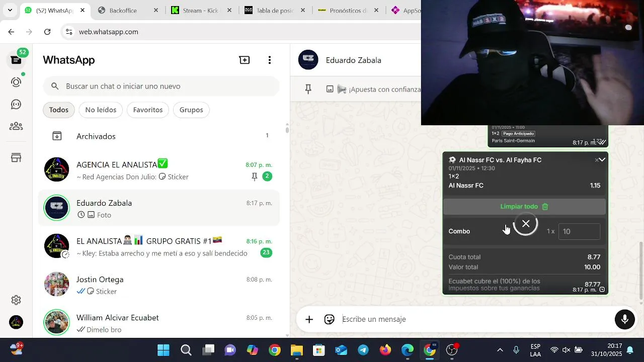Screen dimensions: 644x362
Task: Start a new chat
Action: (x=245, y=60)
